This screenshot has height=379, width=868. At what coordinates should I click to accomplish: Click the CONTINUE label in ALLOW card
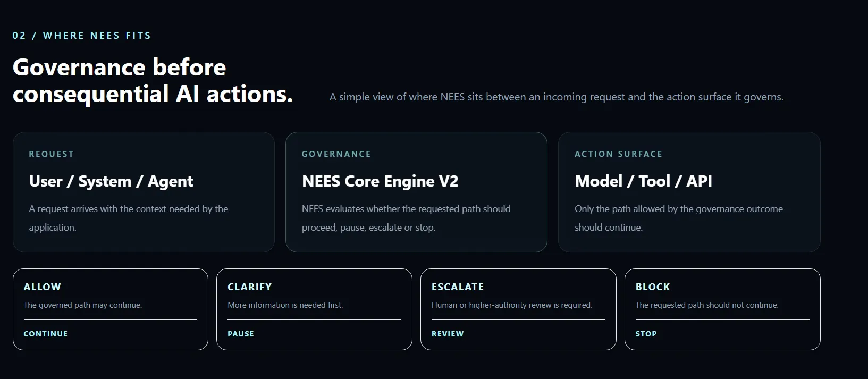pos(46,334)
